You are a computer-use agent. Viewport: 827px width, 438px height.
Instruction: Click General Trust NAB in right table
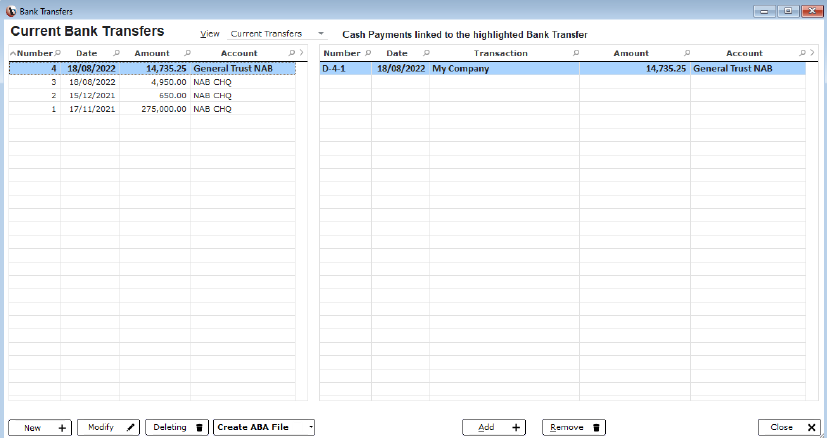pos(733,69)
